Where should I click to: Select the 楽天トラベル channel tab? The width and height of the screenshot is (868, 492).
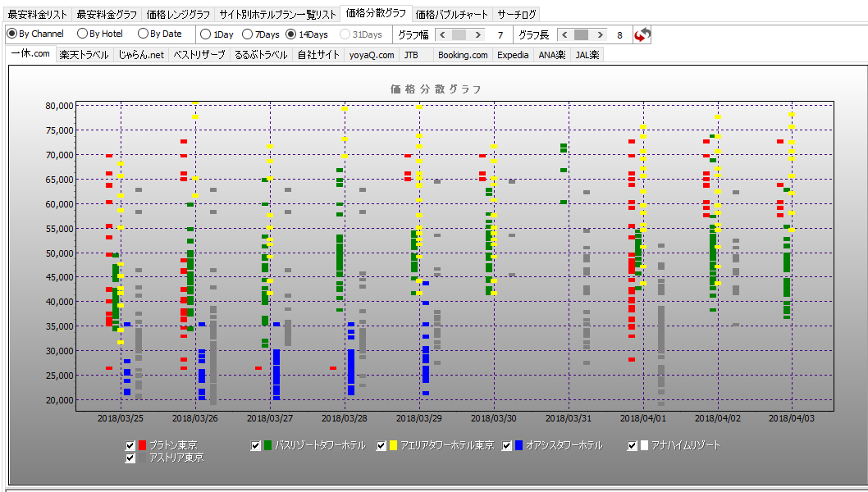tap(84, 55)
